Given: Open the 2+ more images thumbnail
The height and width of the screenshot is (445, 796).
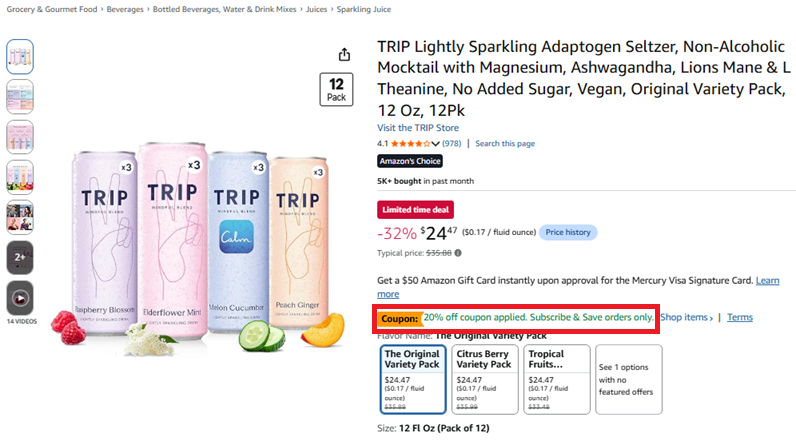Looking at the screenshot, I should coord(20,257).
